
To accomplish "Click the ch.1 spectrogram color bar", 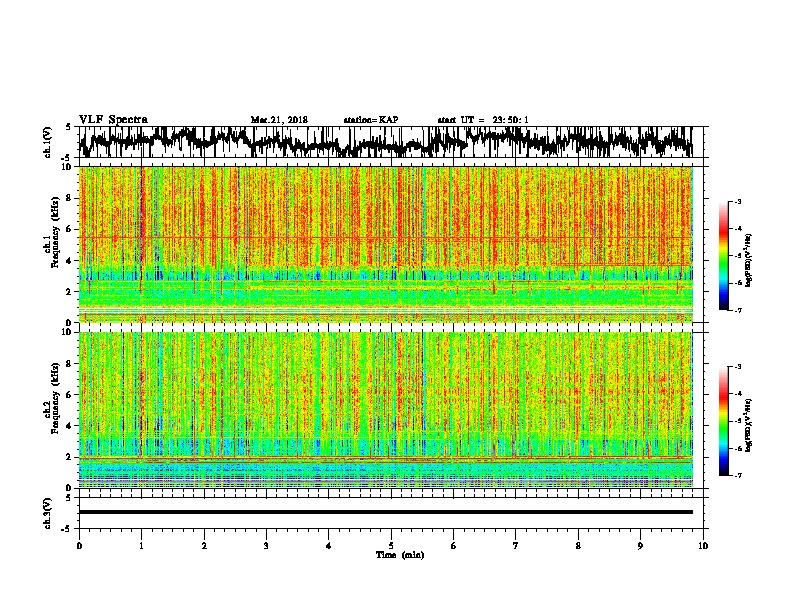I will tap(723, 256).
